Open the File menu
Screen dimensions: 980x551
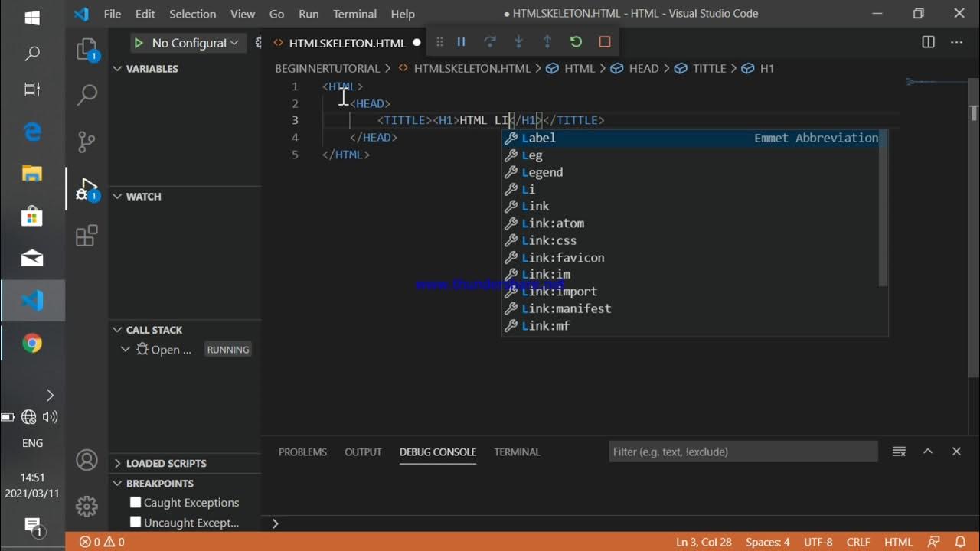pyautogui.click(x=113, y=14)
